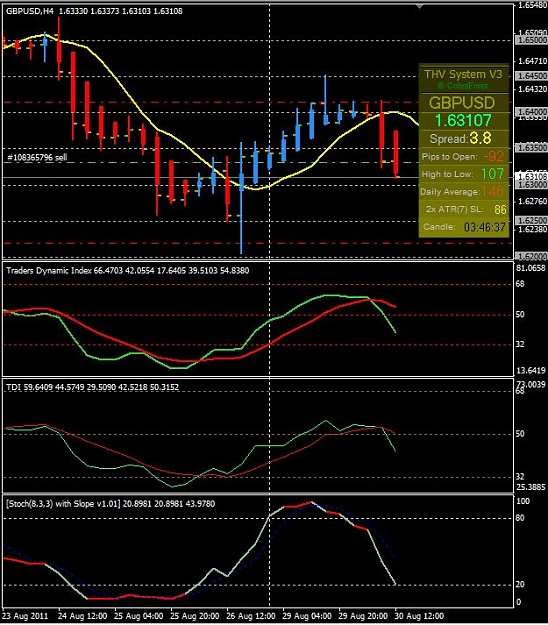Click the 'THV System V3' panel heading

(x=463, y=74)
